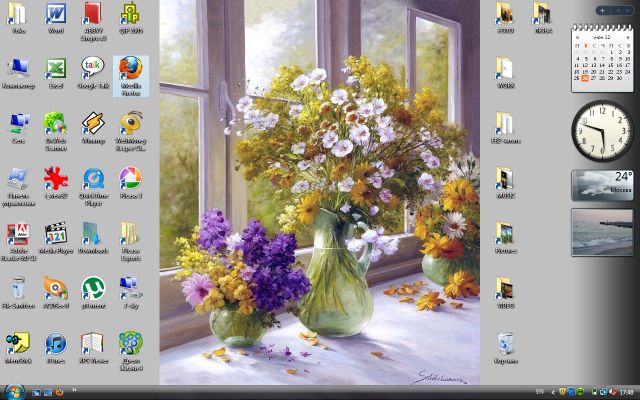Open the Moscow 24° weather gadget
640x400 pixels.
click(x=602, y=186)
